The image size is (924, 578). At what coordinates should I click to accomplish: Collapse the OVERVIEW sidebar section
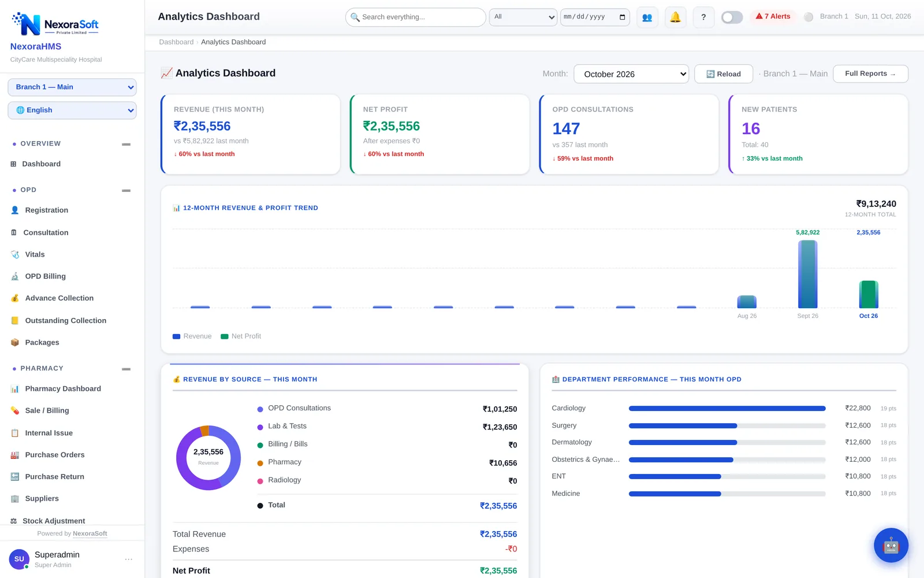[126, 144]
